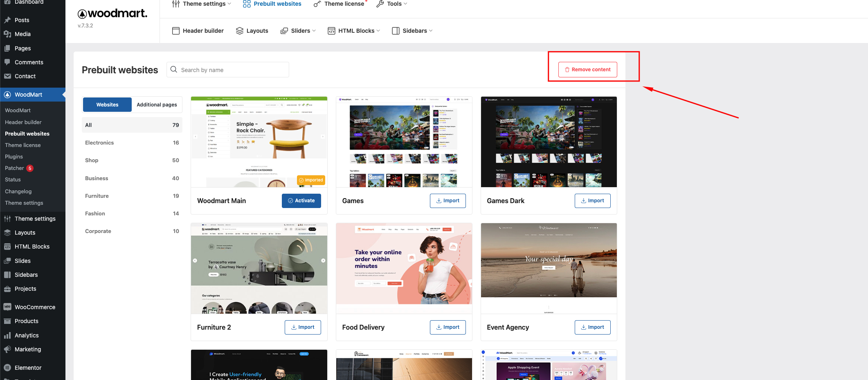Click the Prebuilt websites grid icon
This screenshot has height=380, width=868.
247,4
